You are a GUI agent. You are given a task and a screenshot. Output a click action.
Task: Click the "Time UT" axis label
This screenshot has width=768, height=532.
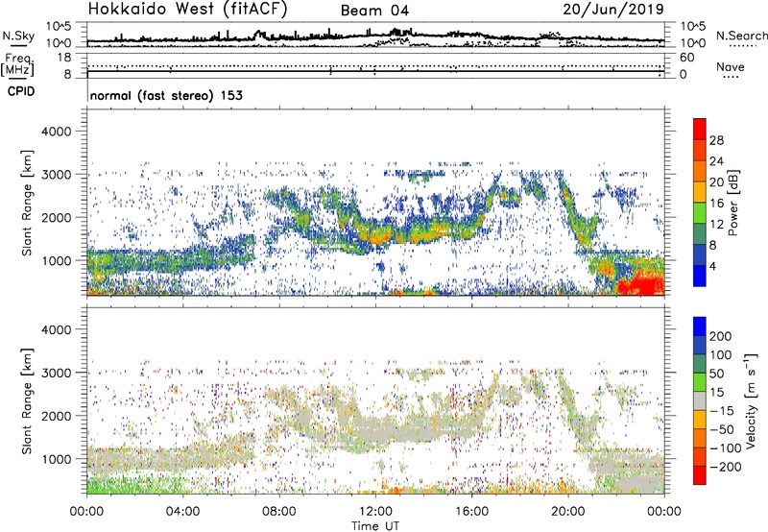point(375,526)
